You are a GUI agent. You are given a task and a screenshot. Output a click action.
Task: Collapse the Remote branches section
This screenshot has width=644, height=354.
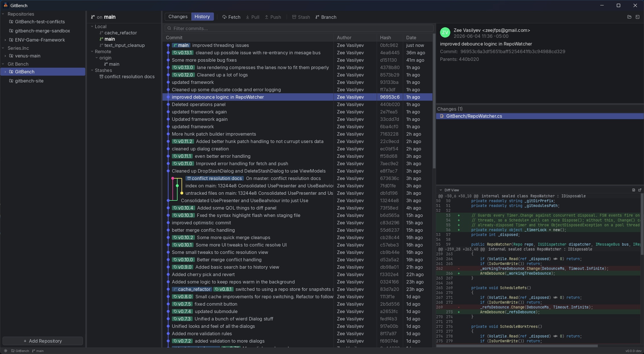pyautogui.click(x=92, y=51)
